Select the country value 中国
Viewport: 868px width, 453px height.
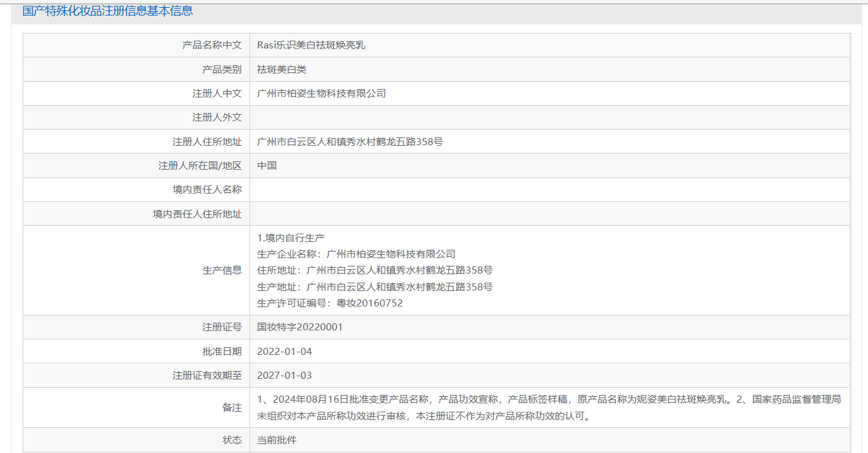(267, 166)
